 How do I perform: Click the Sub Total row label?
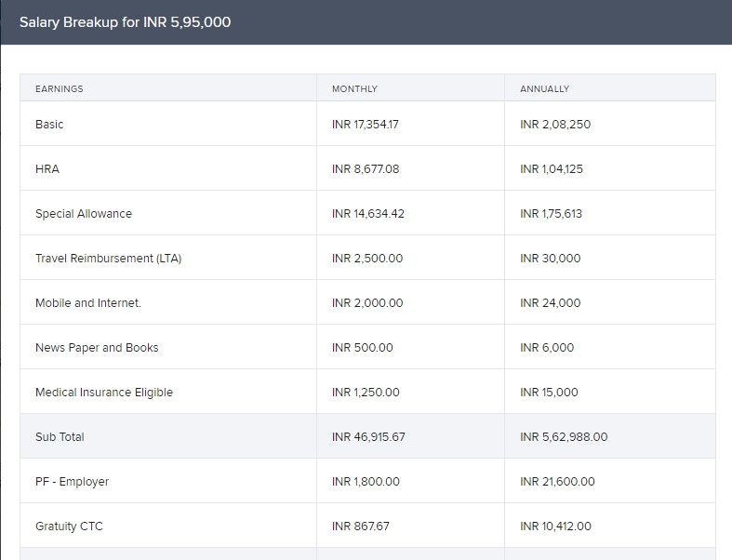coord(60,436)
